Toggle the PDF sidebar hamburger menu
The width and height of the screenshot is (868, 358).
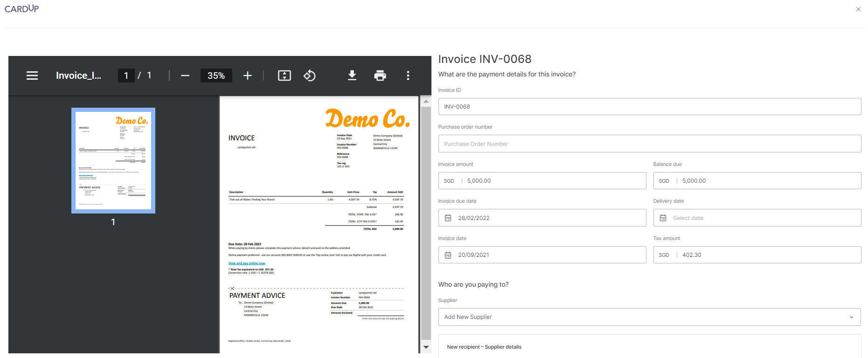(32, 76)
